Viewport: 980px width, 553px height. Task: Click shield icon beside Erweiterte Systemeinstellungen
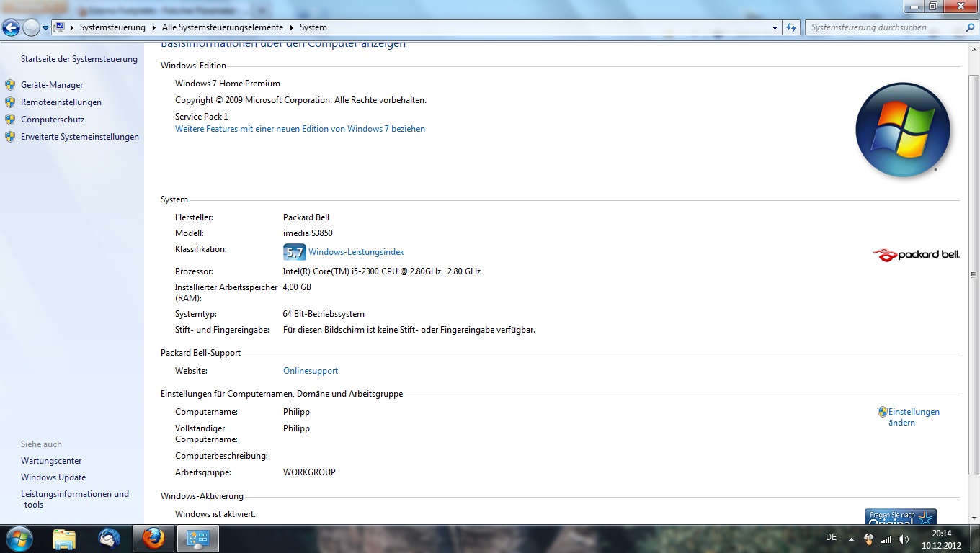[10, 137]
